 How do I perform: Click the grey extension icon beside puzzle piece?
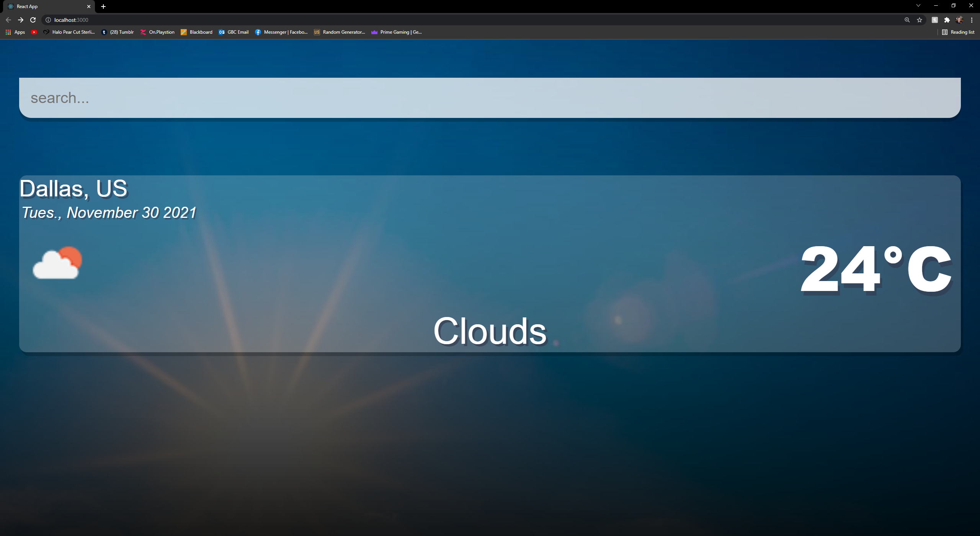coord(935,20)
